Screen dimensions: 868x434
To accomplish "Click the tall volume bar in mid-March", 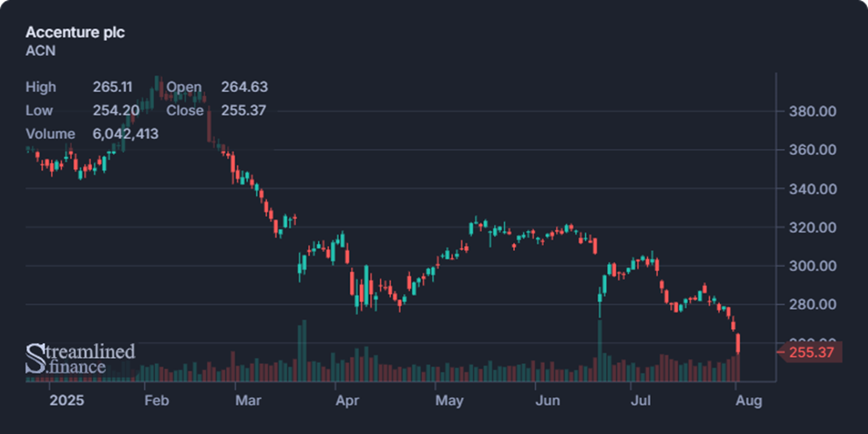I will pos(304,351).
